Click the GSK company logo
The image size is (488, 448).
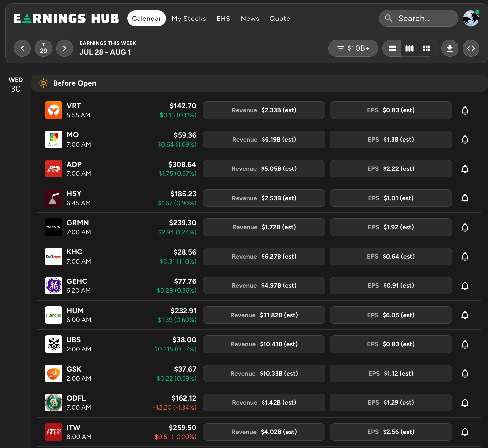(x=54, y=373)
